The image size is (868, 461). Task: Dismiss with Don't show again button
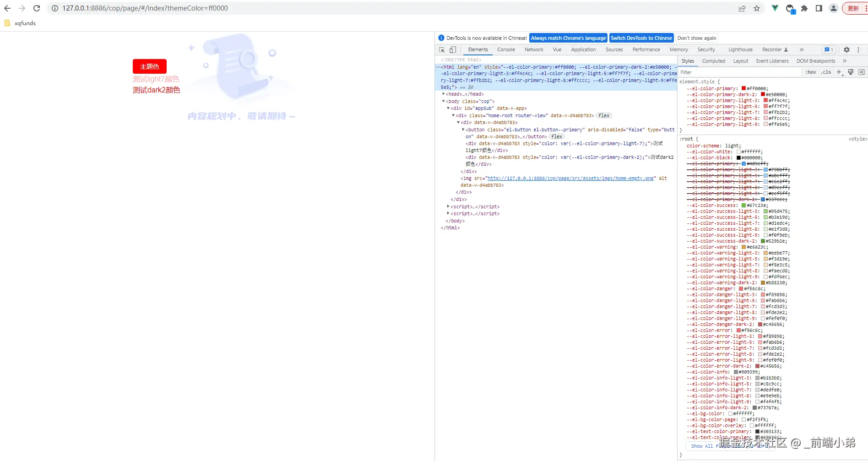(697, 38)
